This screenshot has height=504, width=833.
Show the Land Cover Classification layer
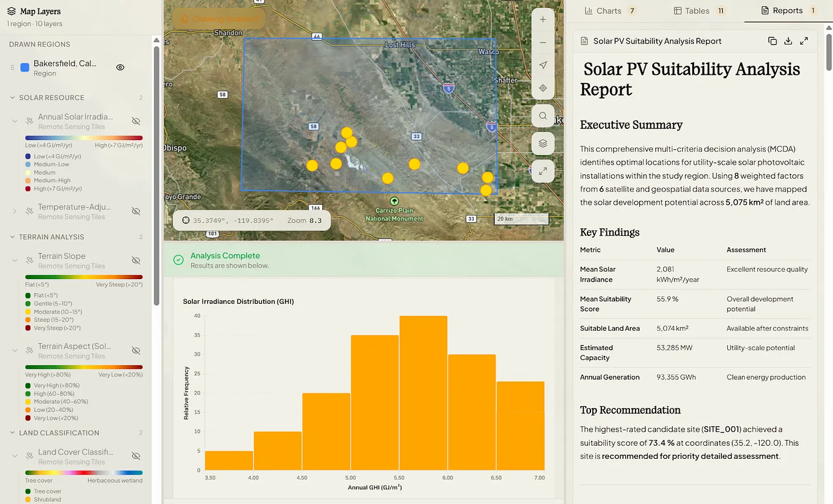tap(136, 455)
